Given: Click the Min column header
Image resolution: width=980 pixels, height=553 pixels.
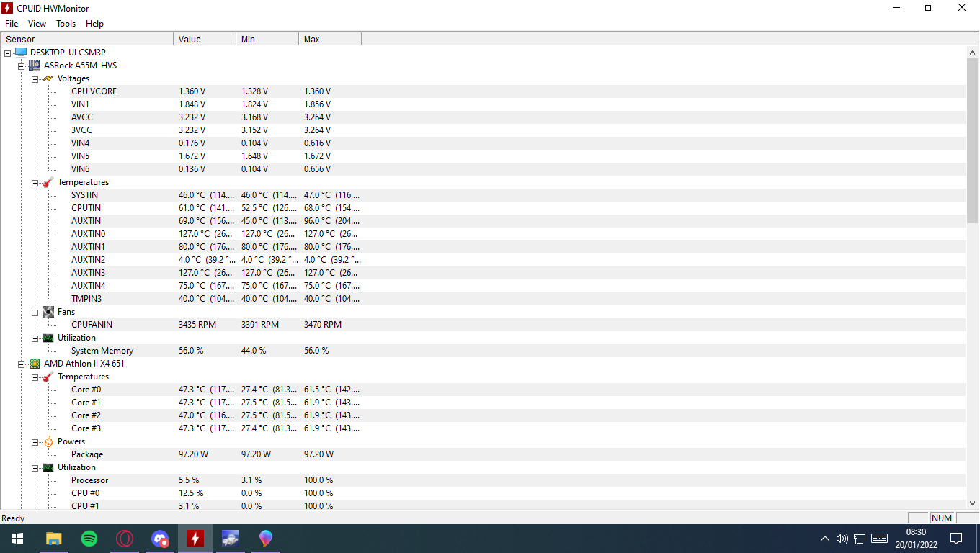Looking at the screenshot, I should 267,39.
